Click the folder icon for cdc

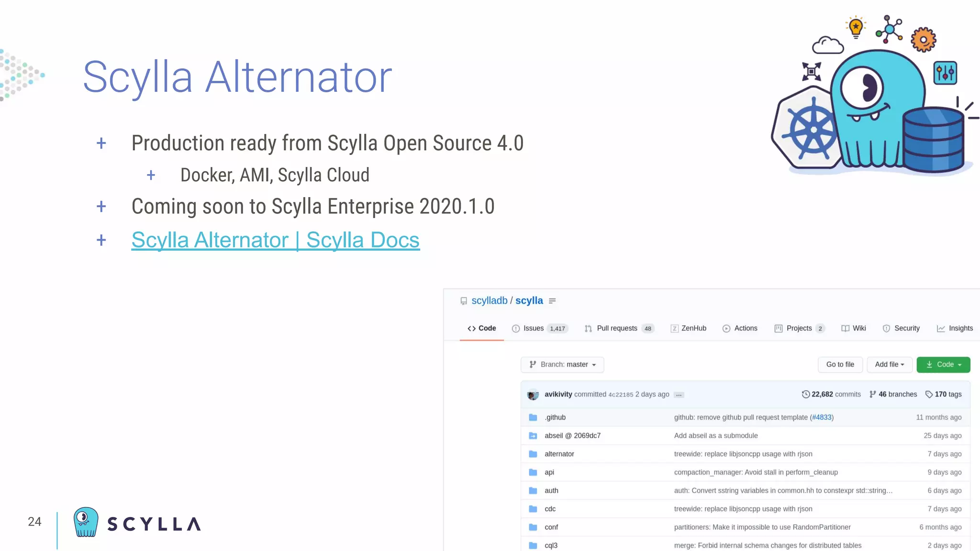pyautogui.click(x=533, y=509)
